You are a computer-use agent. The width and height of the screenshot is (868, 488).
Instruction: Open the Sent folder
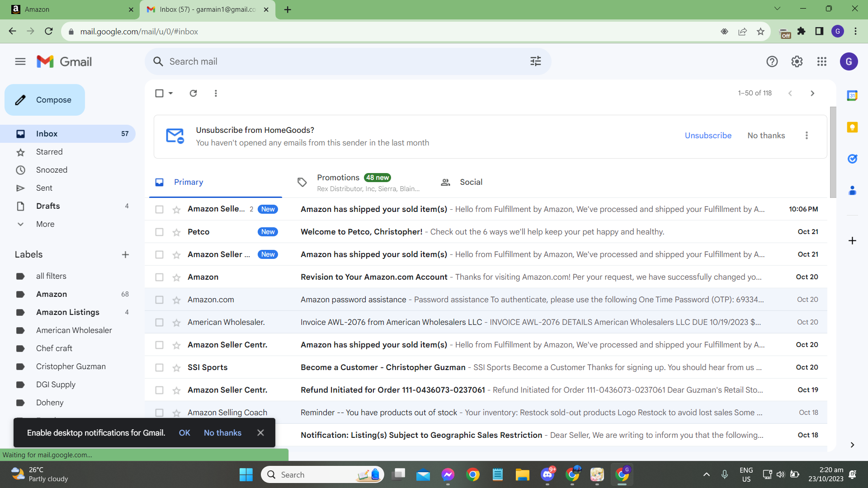pyautogui.click(x=44, y=188)
